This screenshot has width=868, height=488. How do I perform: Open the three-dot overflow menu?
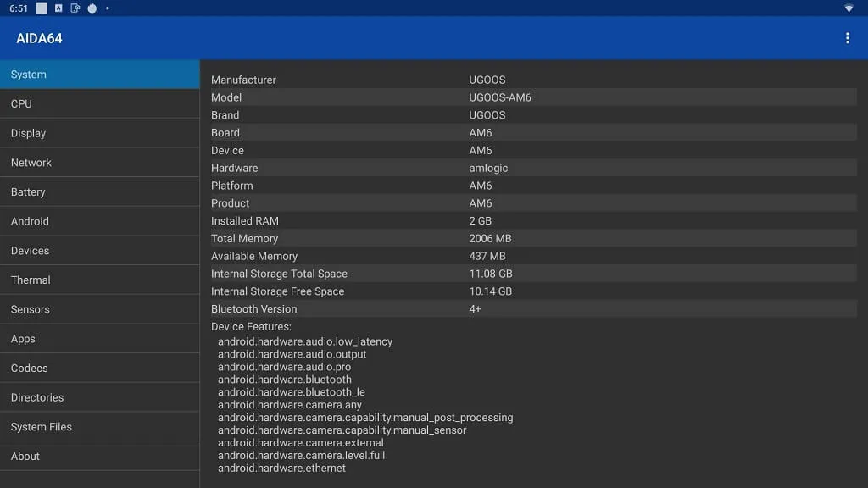[x=847, y=38]
